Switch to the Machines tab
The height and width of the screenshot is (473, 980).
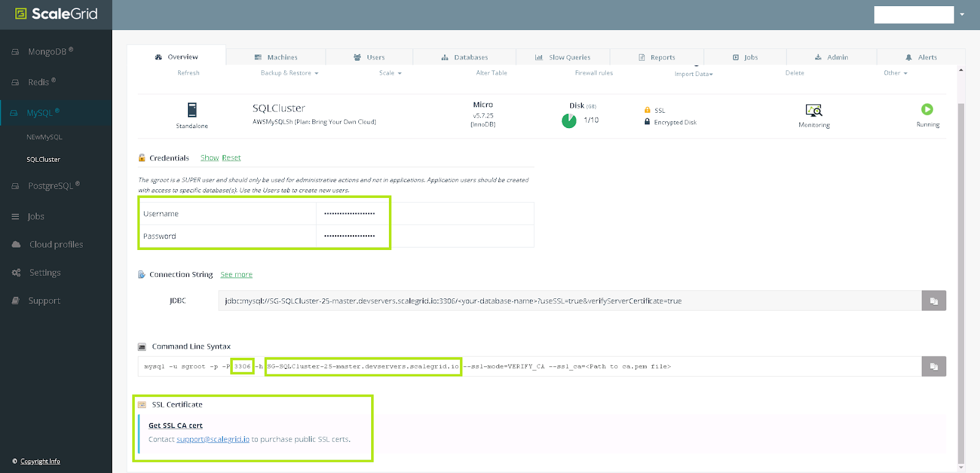276,57
